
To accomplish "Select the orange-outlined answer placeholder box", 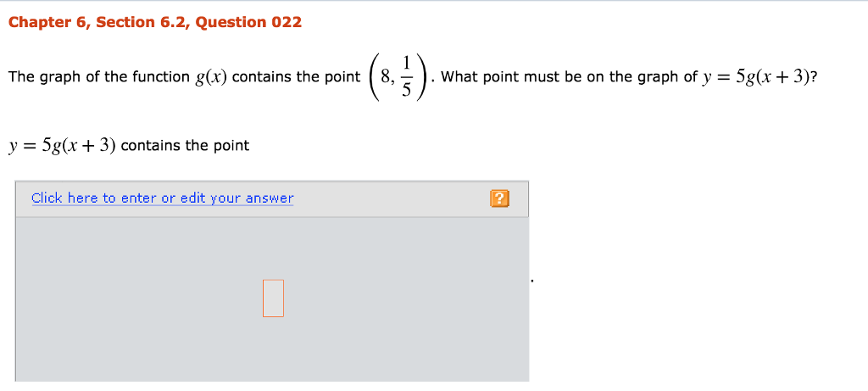I will pyautogui.click(x=273, y=298).
